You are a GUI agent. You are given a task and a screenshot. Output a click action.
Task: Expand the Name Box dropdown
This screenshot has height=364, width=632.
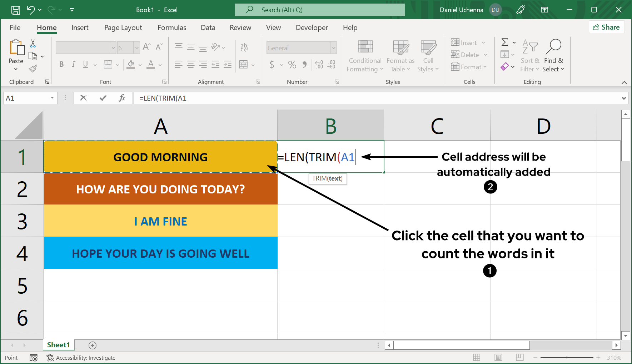pyautogui.click(x=52, y=98)
